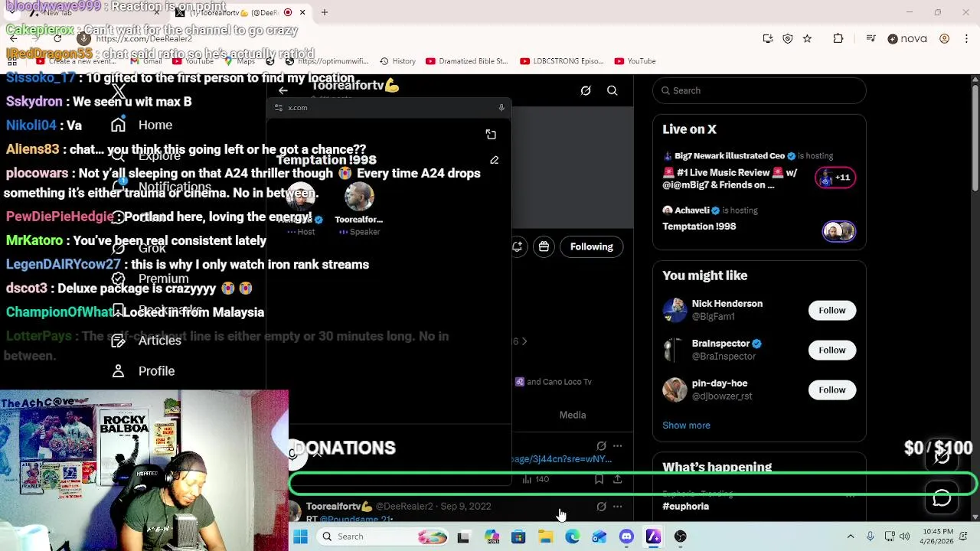Open more options on the upper tweet

pyautogui.click(x=617, y=445)
